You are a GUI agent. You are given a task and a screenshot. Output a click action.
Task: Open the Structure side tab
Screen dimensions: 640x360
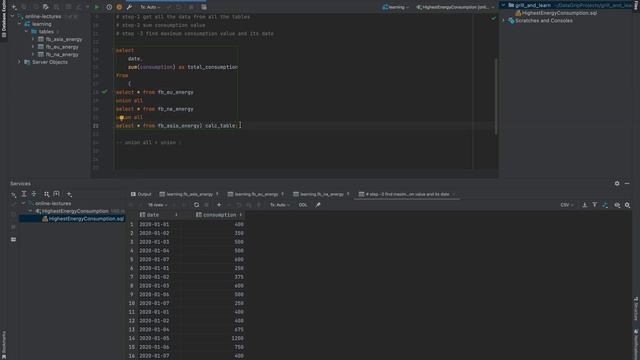636,309
